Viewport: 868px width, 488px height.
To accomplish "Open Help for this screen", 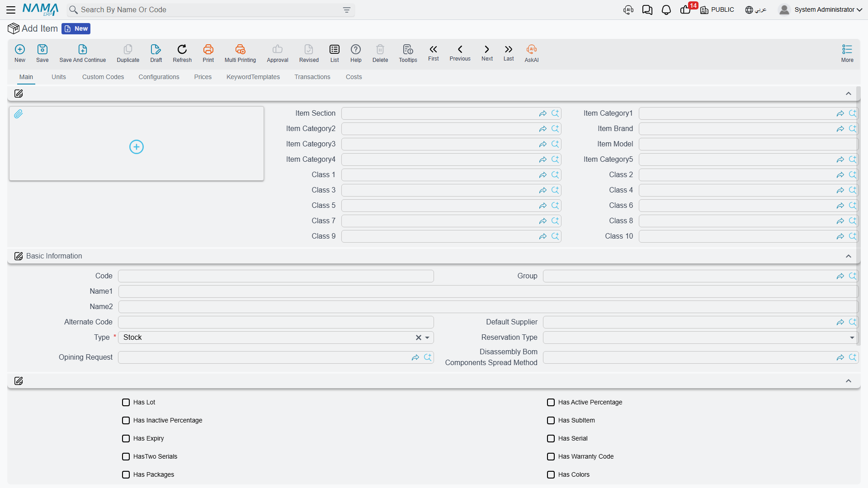I will 356,53.
